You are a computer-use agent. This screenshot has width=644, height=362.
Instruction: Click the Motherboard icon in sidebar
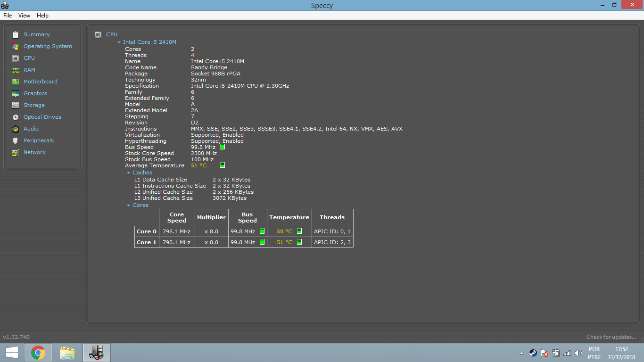tap(16, 82)
